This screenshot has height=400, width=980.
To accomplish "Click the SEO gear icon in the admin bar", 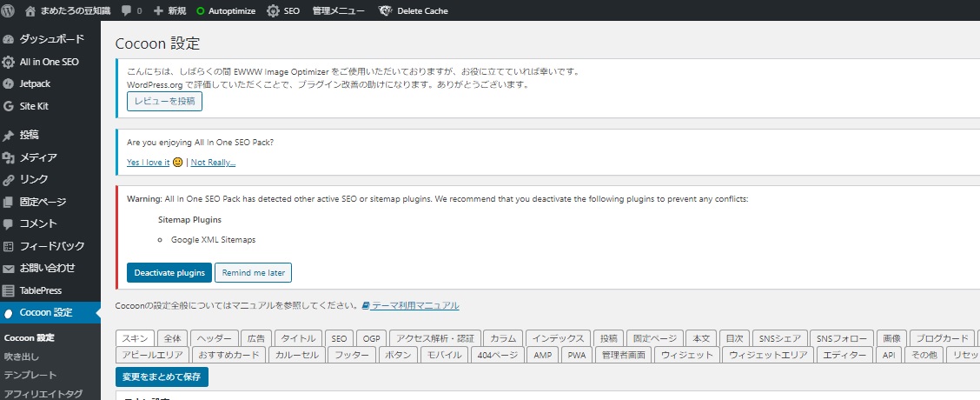I will (273, 10).
